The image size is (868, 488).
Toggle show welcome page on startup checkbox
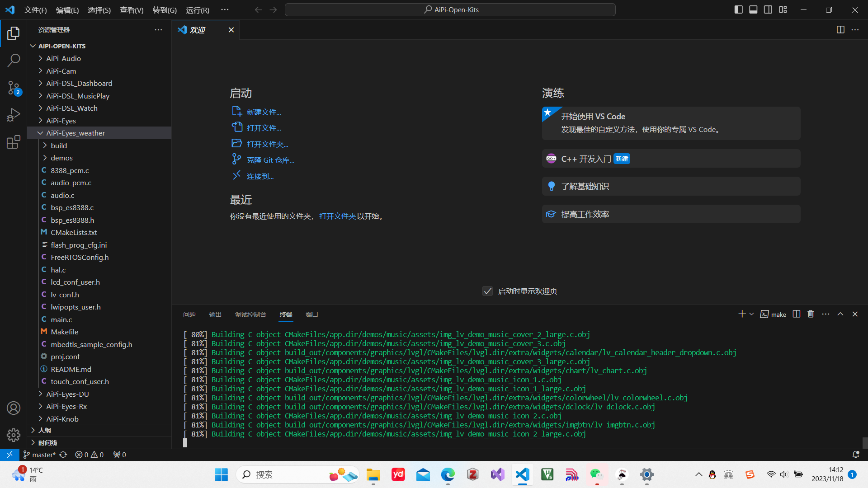coord(487,291)
